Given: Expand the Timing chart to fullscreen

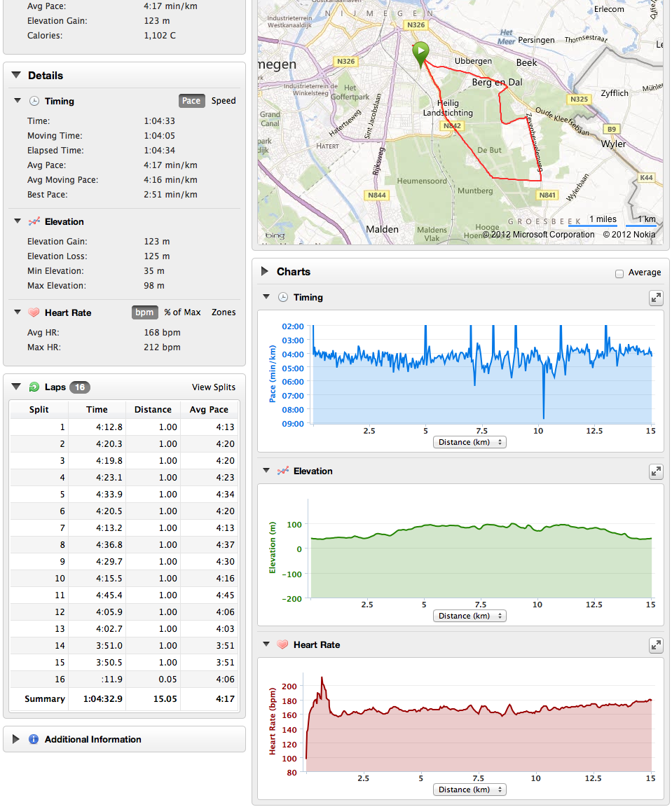Looking at the screenshot, I should click(x=656, y=298).
